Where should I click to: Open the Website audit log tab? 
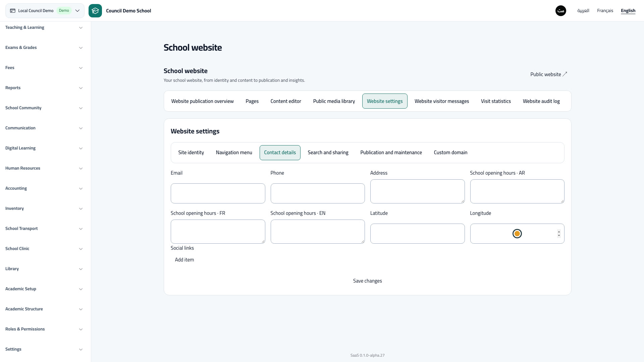point(541,101)
